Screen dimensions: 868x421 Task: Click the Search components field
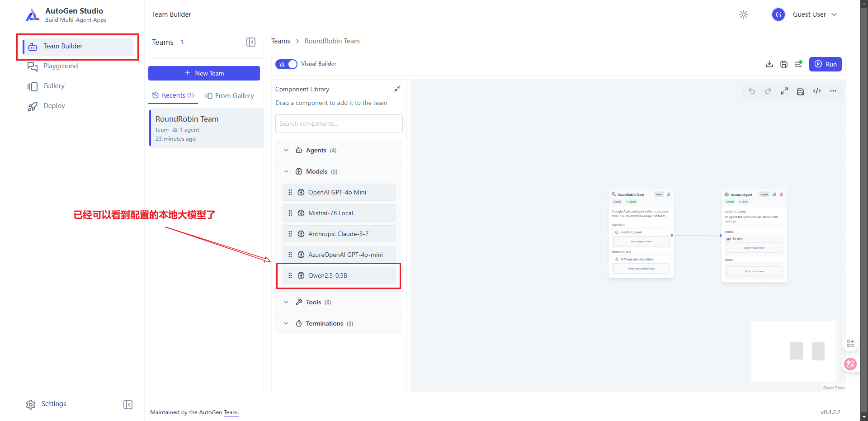339,123
